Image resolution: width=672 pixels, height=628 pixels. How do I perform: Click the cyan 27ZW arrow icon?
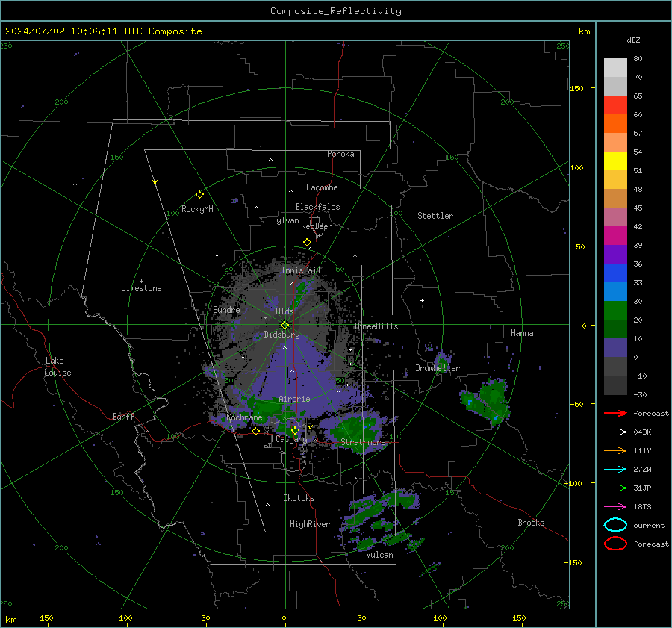coord(615,470)
